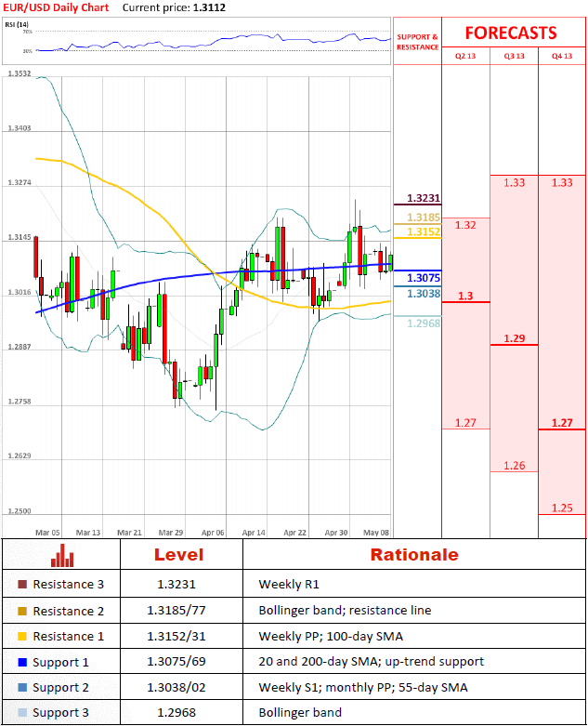
Task: Click the Resistance 3 color swatch
Action: point(22,585)
